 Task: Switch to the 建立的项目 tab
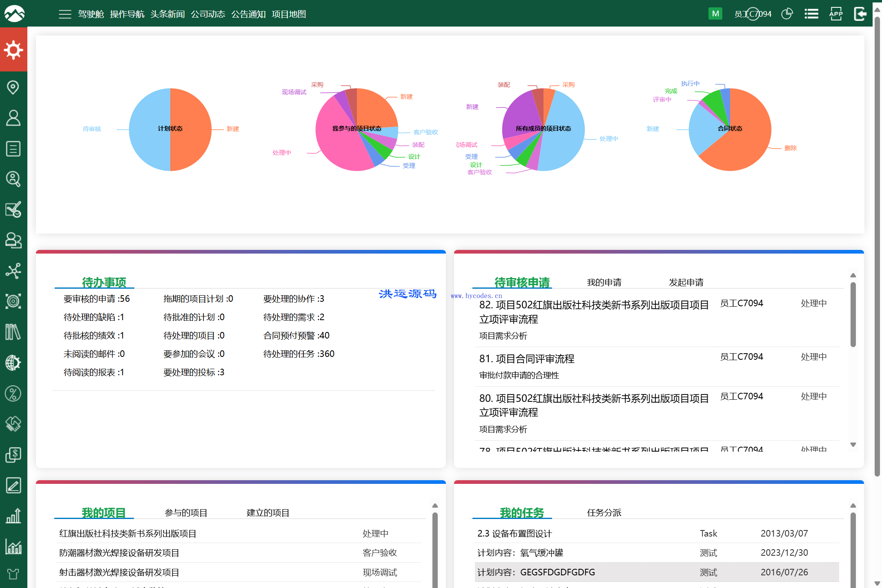pyautogui.click(x=268, y=512)
